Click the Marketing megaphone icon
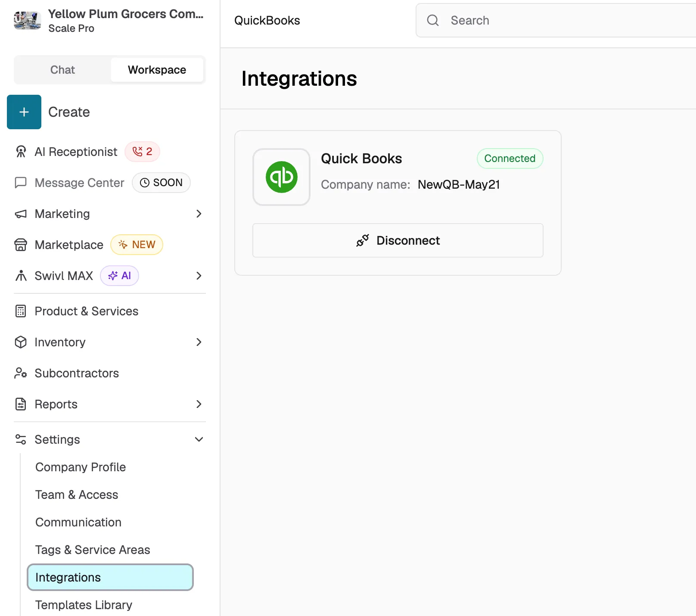 [21, 214]
